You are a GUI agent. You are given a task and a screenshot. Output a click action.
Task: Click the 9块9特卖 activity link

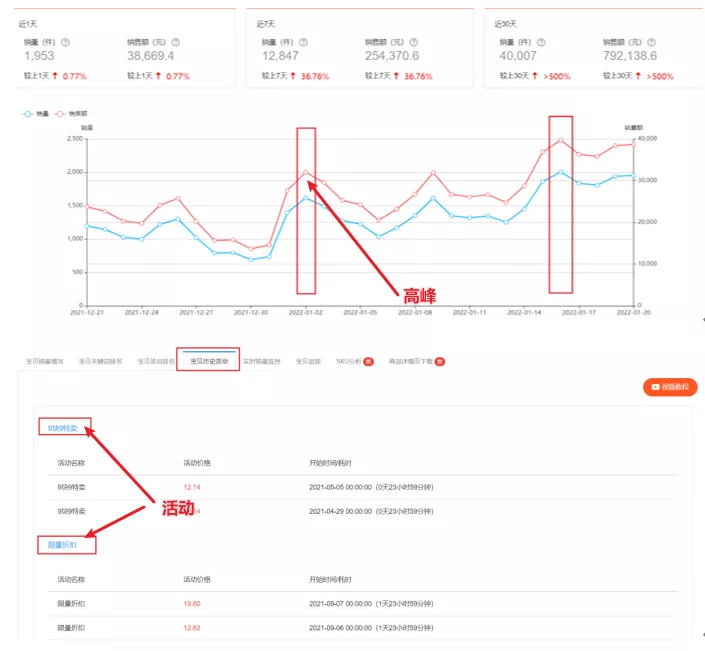click(x=63, y=429)
